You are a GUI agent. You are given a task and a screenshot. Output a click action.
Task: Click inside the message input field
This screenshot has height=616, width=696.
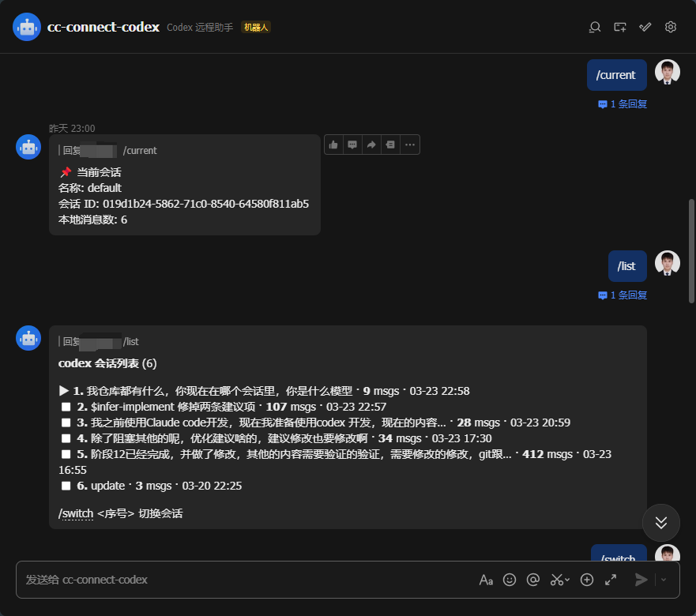pos(237,579)
